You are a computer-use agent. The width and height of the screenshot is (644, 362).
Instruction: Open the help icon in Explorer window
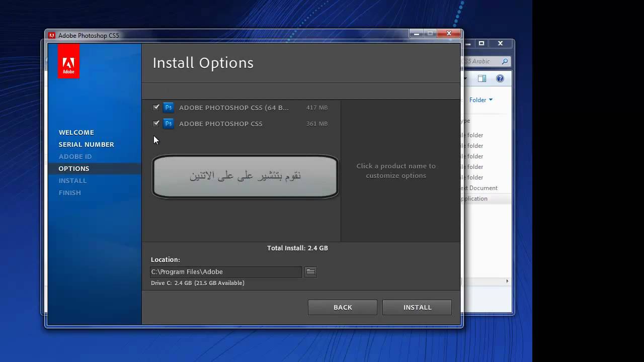pos(500,78)
